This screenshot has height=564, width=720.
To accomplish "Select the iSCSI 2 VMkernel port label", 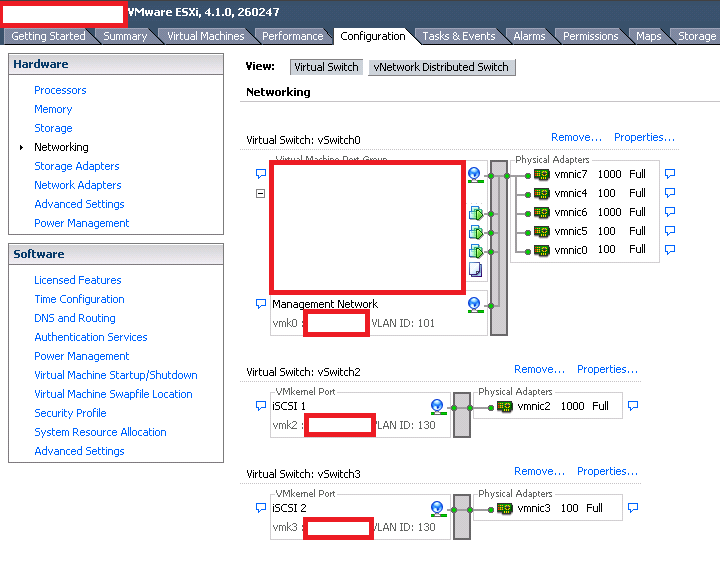I will tap(289, 508).
